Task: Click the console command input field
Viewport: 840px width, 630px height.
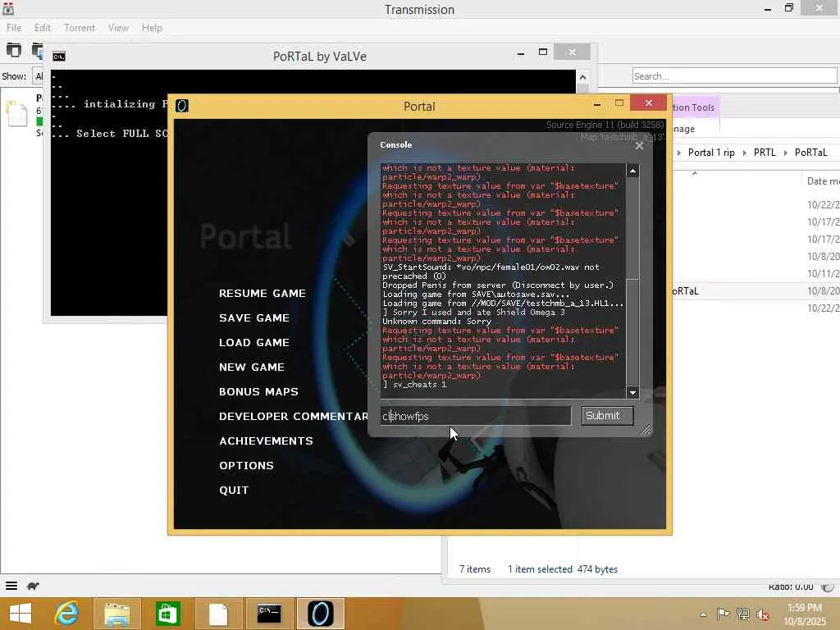Action: click(x=476, y=416)
